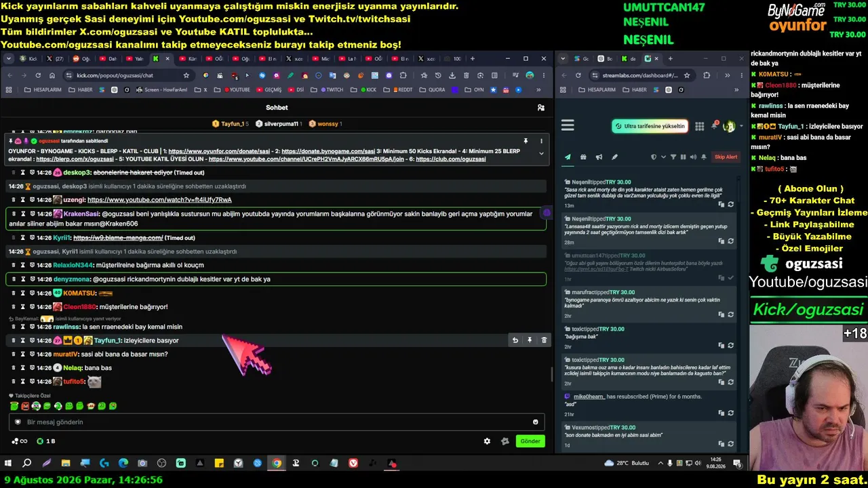Open the pinned message three-dot menu
The height and width of the screenshot is (488, 868).
[541, 141]
